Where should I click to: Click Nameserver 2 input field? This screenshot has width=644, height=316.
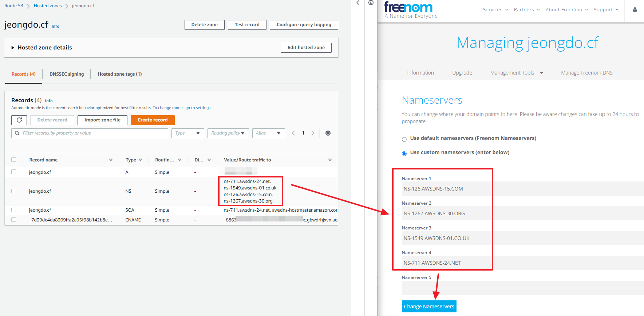tap(523, 213)
